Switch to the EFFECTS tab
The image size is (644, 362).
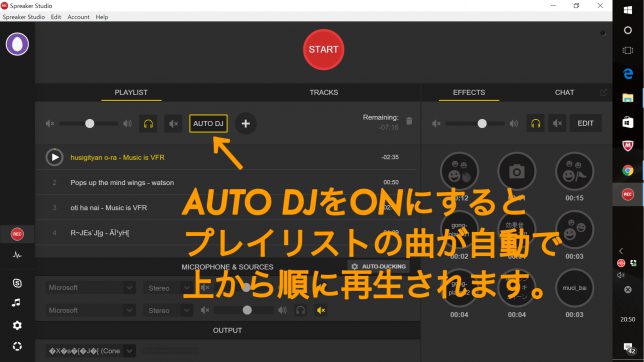point(469,92)
